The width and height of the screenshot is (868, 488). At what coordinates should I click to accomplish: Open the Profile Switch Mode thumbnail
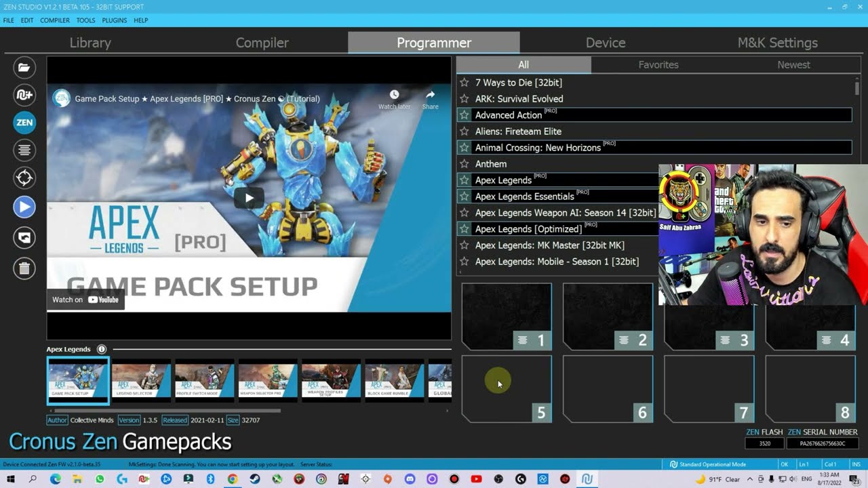(x=204, y=381)
